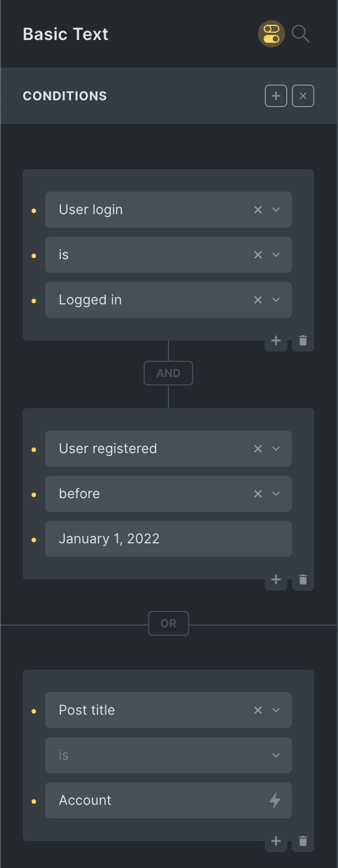The height and width of the screenshot is (868, 338).
Task: Add a new condition group with plus
Action: (276, 96)
